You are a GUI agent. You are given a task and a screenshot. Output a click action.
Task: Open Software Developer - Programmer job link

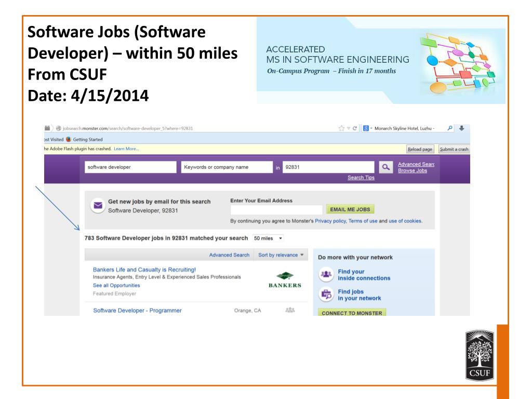click(137, 311)
